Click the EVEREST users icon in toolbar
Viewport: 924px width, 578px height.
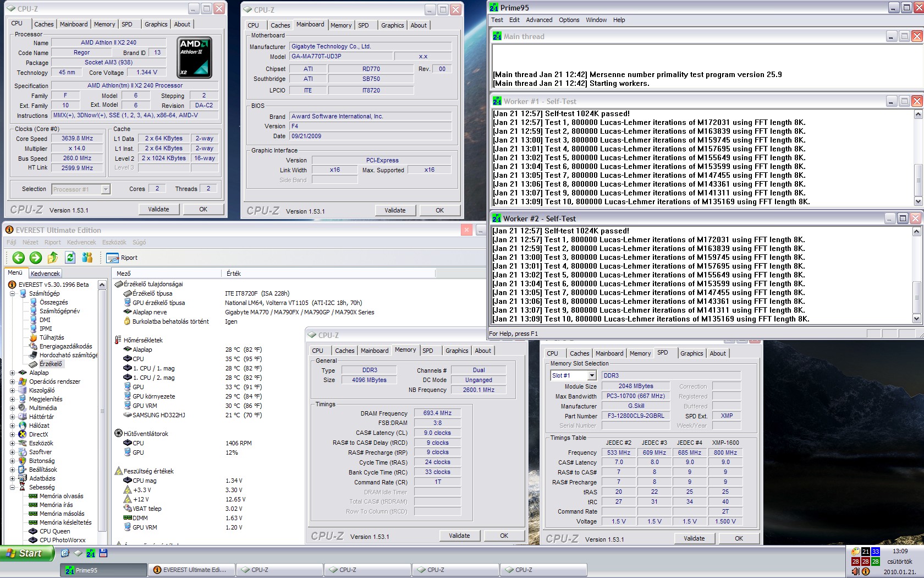87,258
